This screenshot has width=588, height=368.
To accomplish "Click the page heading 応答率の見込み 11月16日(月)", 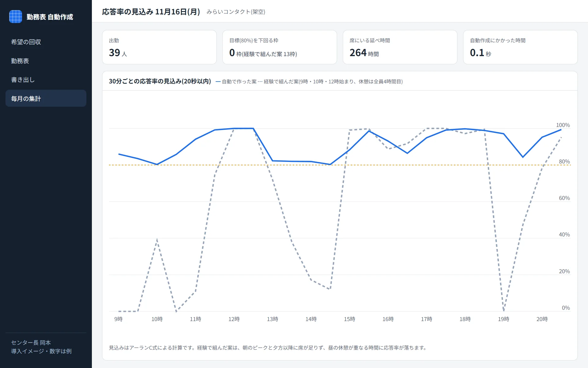I will (151, 12).
